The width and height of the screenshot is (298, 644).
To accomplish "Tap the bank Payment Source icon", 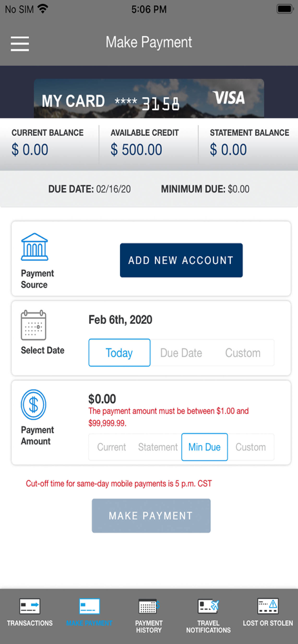I will click(35, 247).
